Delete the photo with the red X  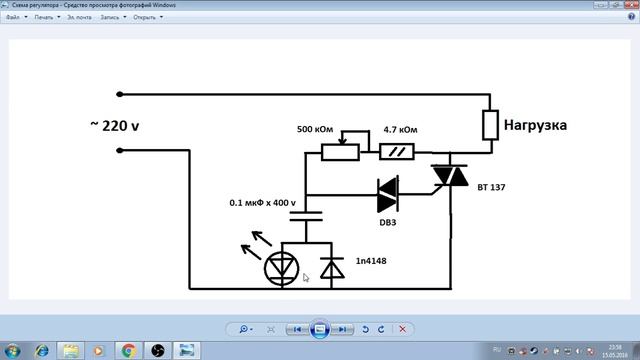tap(402, 329)
